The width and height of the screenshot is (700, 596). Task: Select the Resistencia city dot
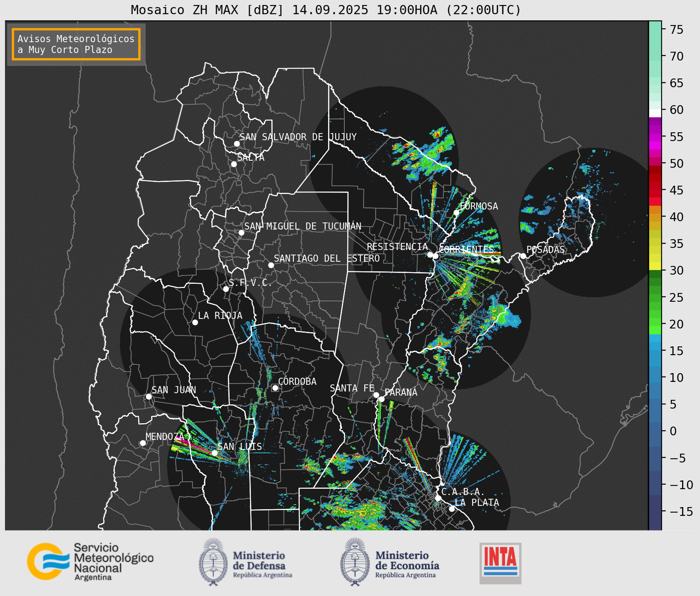tap(430, 254)
